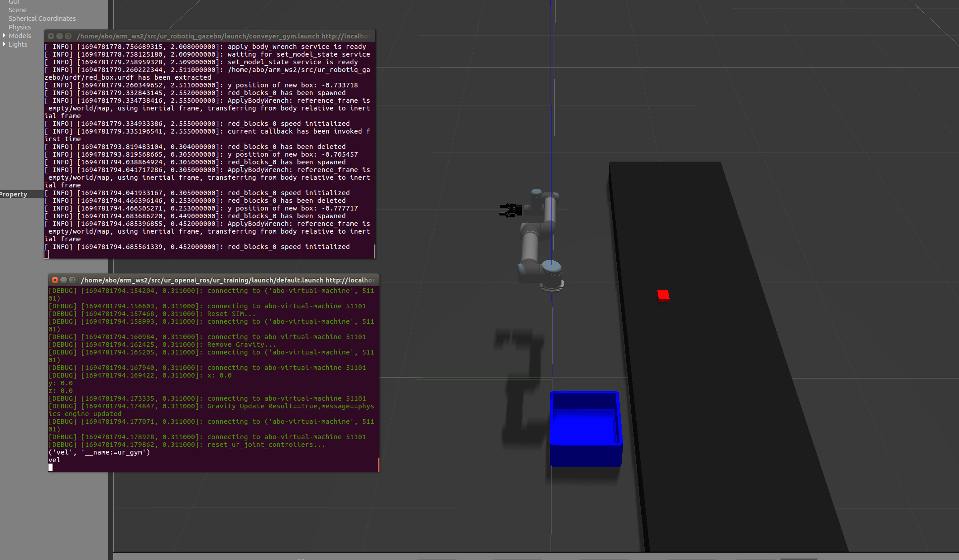Maximize the default.launch terminal window
959x560 pixels.
click(72, 280)
